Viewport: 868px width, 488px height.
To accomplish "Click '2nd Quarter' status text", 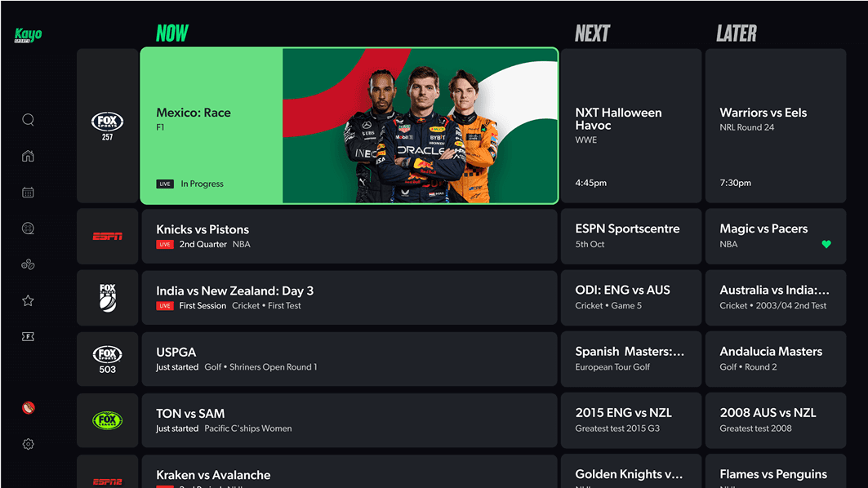I will pos(203,245).
